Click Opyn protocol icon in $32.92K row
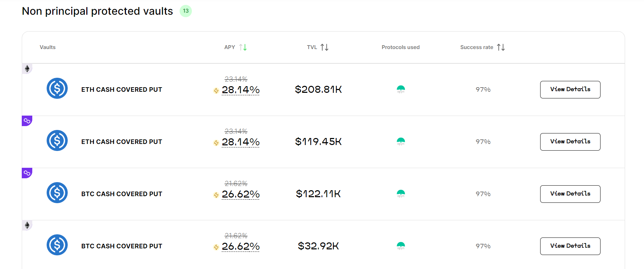 coord(401,246)
